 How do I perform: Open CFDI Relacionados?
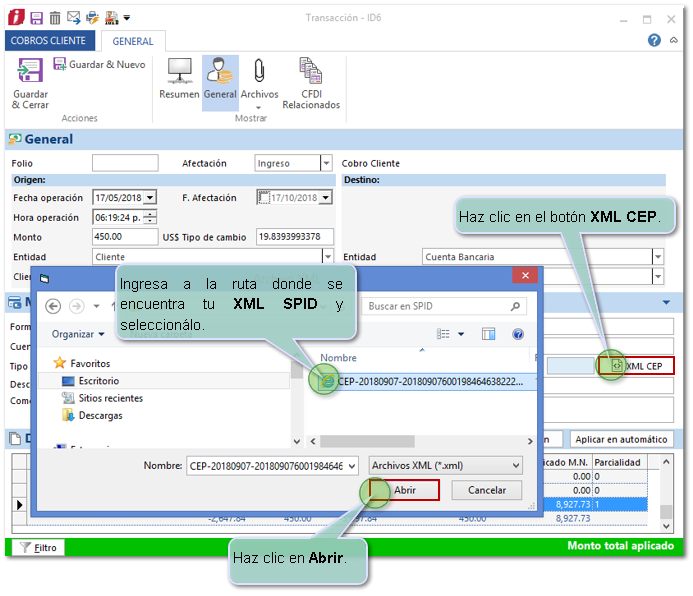[x=311, y=83]
